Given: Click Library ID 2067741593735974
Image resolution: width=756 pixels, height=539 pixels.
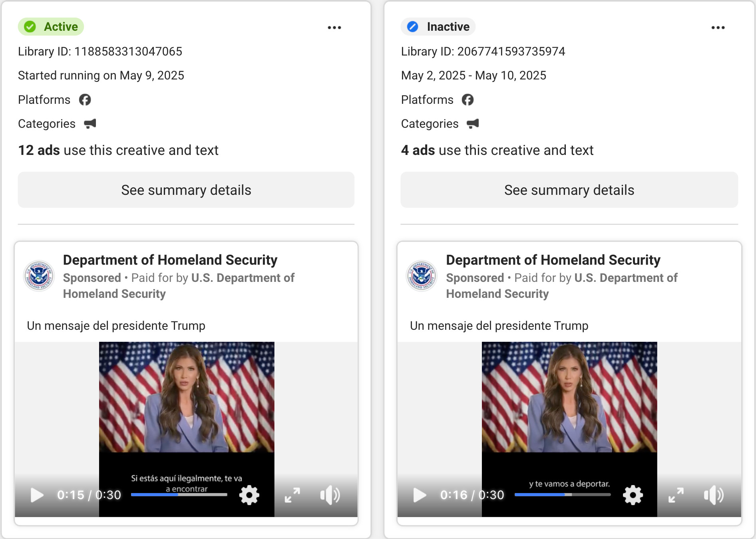Looking at the screenshot, I should click(x=483, y=52).
